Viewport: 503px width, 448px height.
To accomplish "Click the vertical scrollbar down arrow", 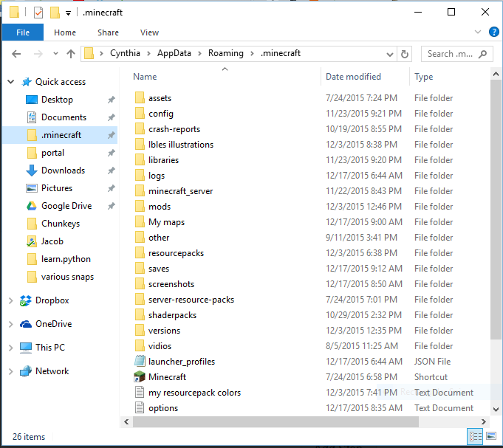I will tap(496, 409).
